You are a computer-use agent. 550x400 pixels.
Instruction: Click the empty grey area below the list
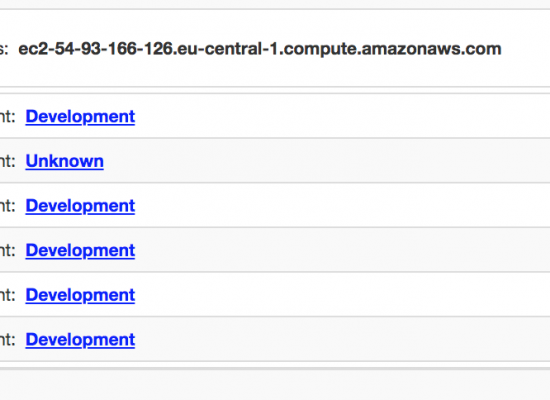tap(275, 385)
